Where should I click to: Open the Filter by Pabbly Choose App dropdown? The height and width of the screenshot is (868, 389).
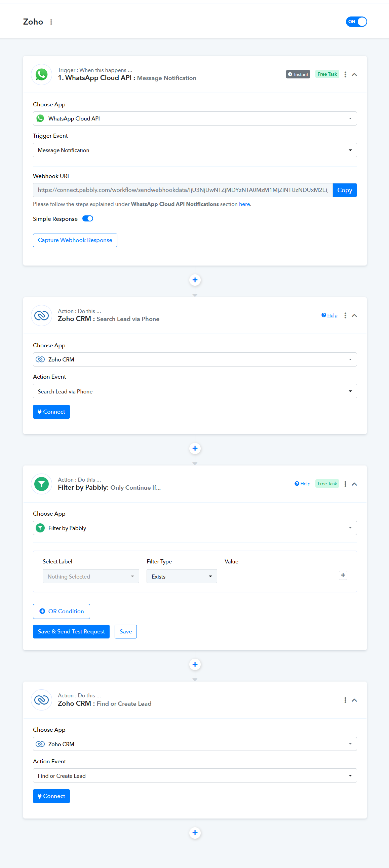pyautogui.click(x=195, y=528)
